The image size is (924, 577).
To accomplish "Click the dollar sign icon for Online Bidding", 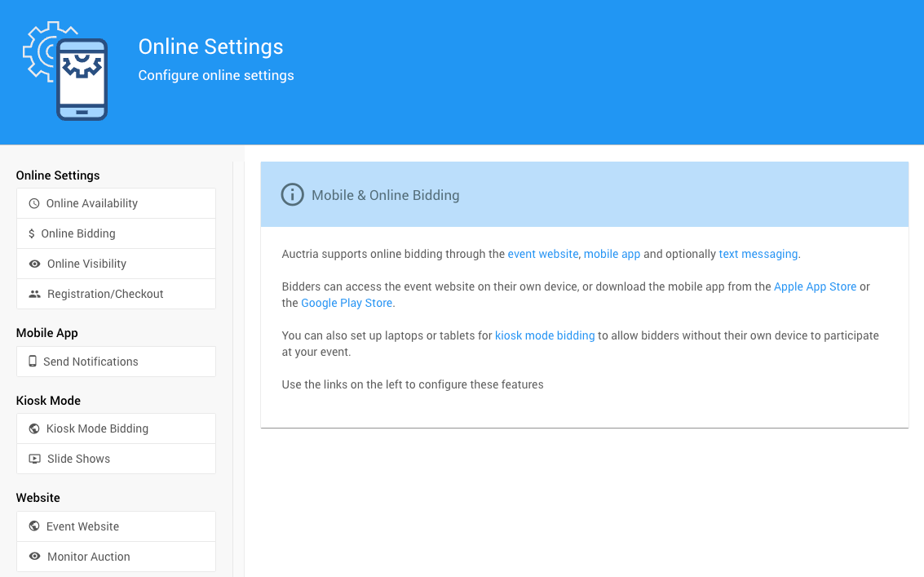I will tap(32, 233).
